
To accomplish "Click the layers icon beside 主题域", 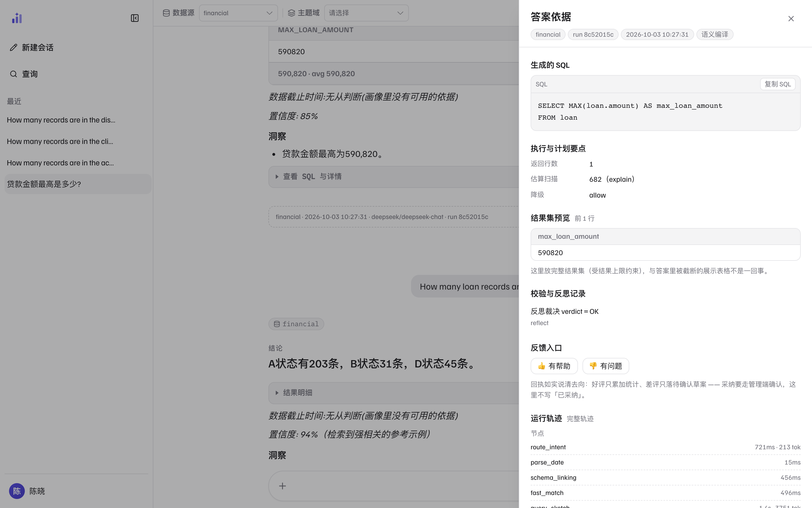I will tap(291, 13).
